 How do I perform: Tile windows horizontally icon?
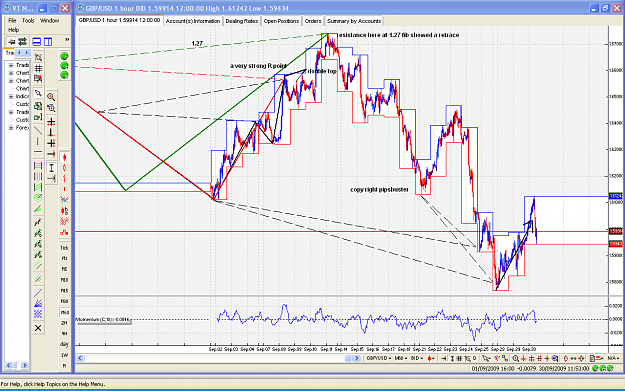37,41
